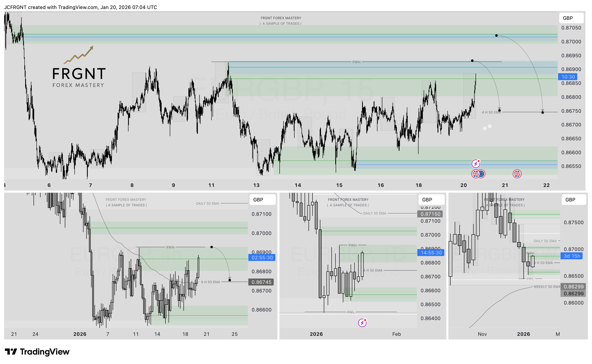Click the TradingView logo at bottom left

tap(37, 352)
